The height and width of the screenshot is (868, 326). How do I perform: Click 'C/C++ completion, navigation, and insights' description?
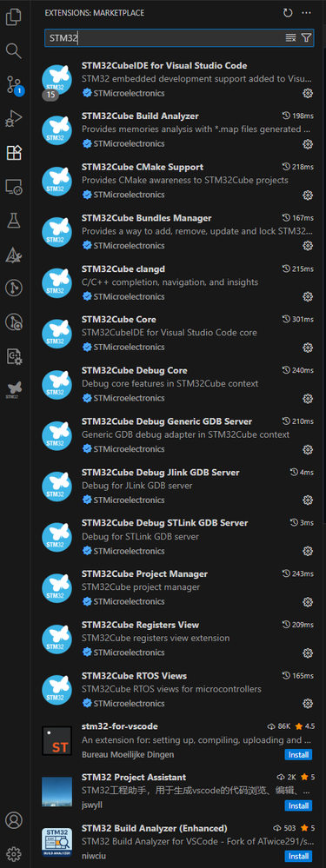click(x=170, y=282)
